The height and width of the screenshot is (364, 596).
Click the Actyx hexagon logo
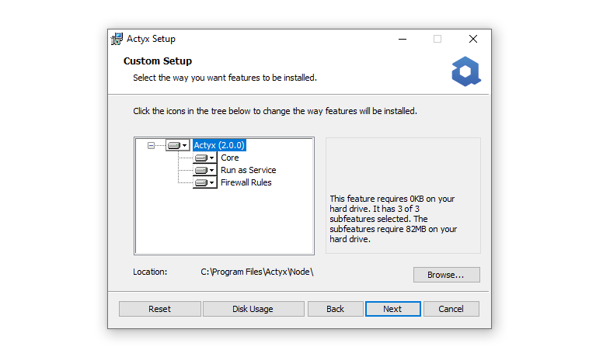tap(466, 71)
